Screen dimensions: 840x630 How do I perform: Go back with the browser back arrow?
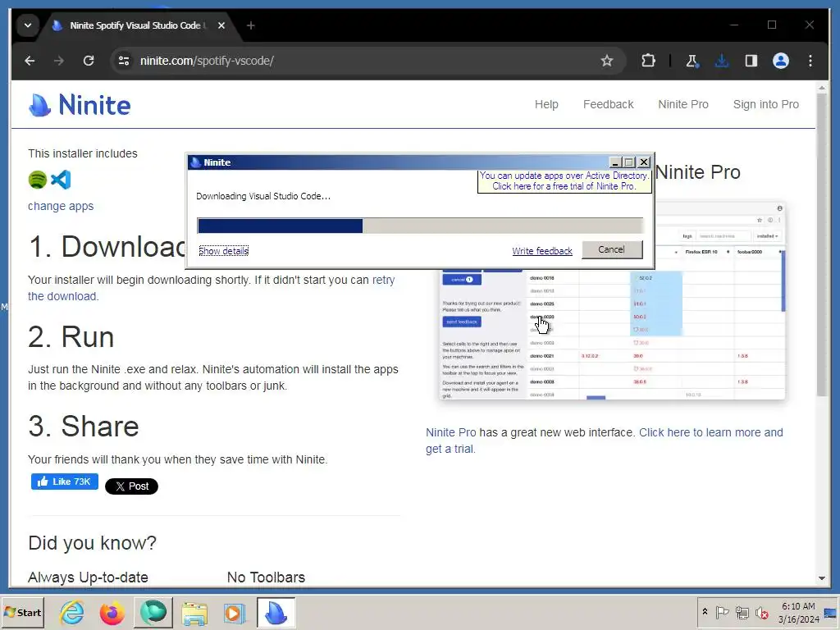[x=30, y=61]
